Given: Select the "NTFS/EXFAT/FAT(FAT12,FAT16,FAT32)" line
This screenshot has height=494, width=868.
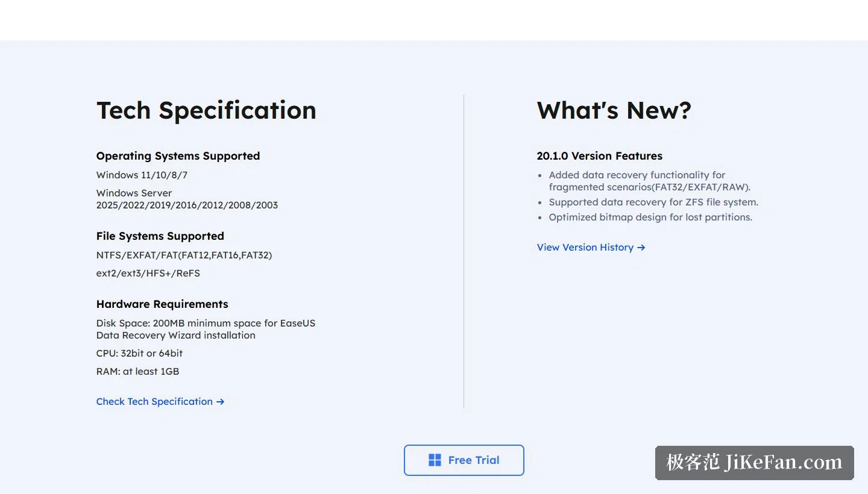Looking at the screenshot, I should point(184,255).
